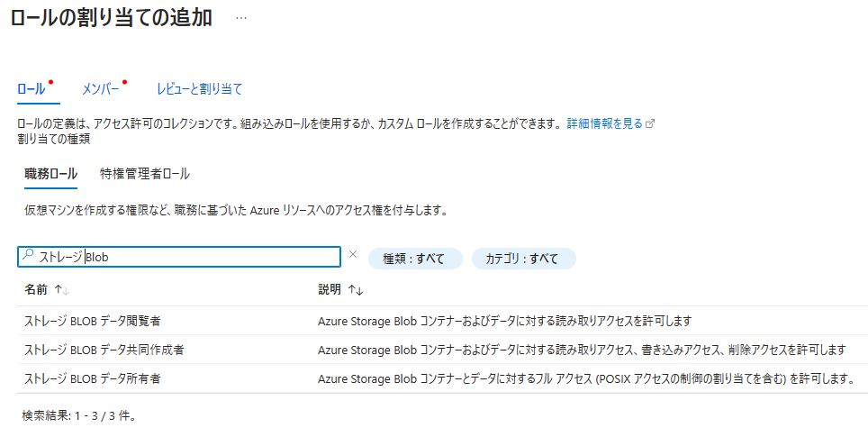Select ストレージ BLOB データ閲覧者 role

point(93,321)
